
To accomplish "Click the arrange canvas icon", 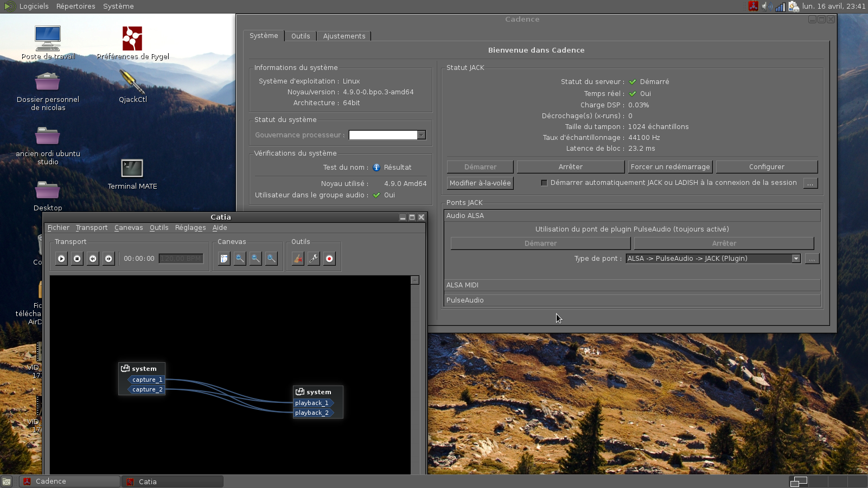I will [224, 259].
